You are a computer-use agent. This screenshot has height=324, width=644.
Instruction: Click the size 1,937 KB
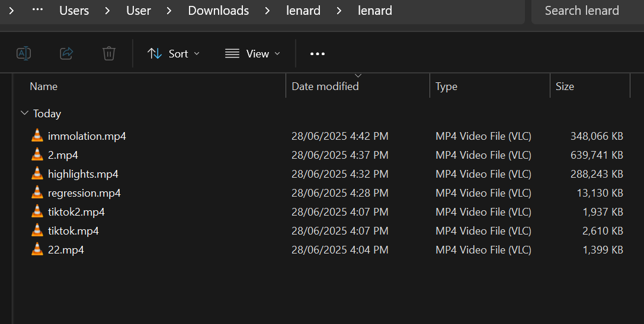coord(603,212)
